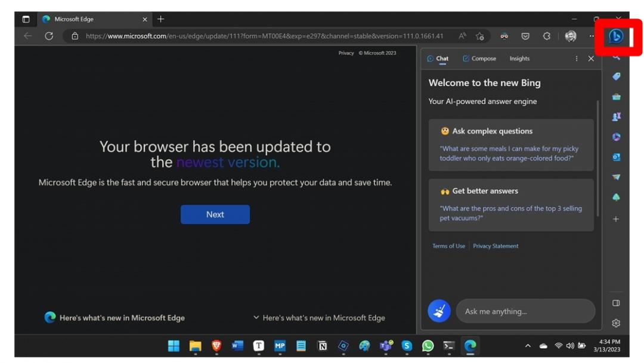This screenshot has height=363, width=644.
Task: Click the Next button
Action: point(215,215)
